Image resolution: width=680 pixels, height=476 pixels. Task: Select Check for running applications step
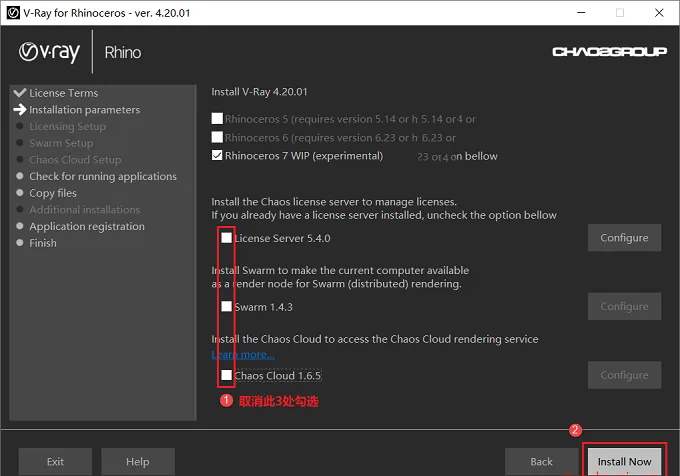[103, 176]
